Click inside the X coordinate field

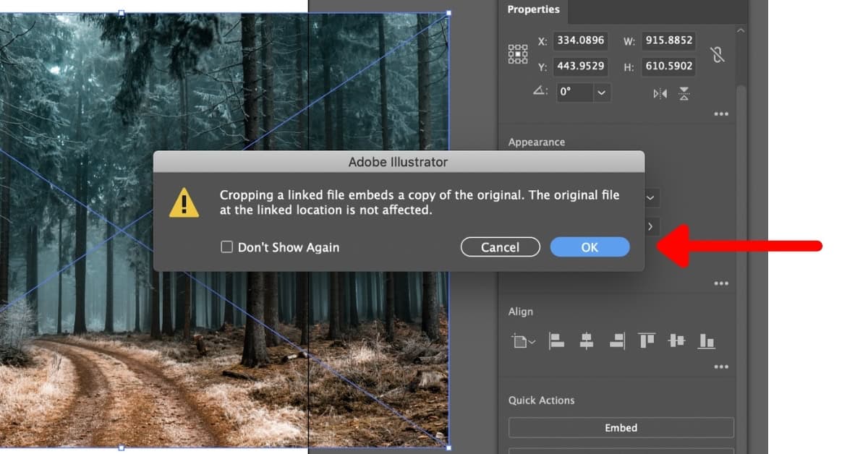coord(581,40)
